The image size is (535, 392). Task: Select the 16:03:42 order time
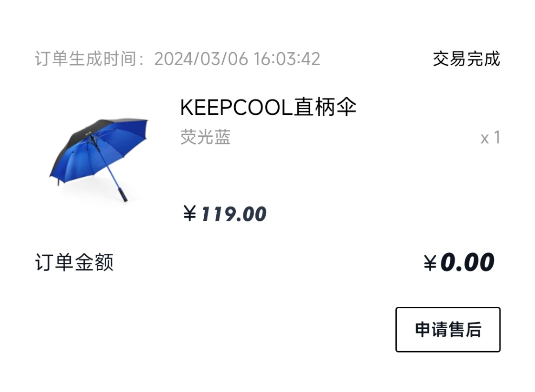click(287, 59)
